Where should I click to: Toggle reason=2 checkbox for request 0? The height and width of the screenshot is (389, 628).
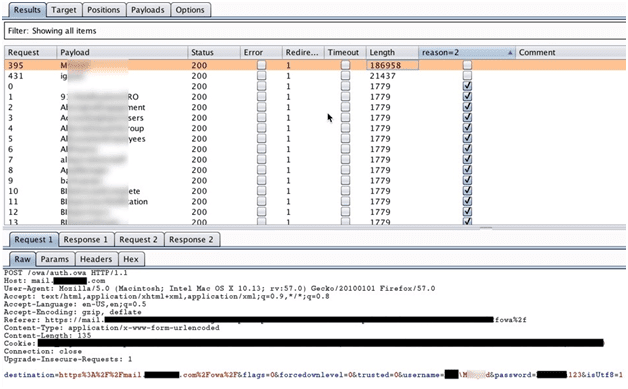[x=467, y=86]
